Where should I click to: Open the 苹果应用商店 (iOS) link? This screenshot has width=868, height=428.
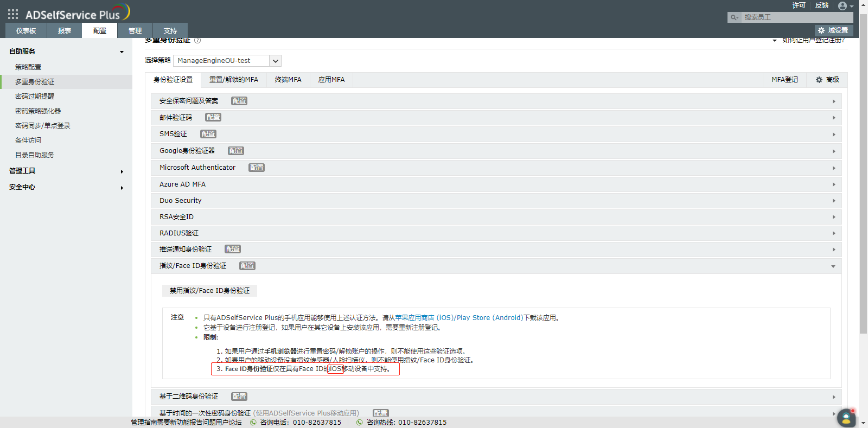tap(424, 318)
